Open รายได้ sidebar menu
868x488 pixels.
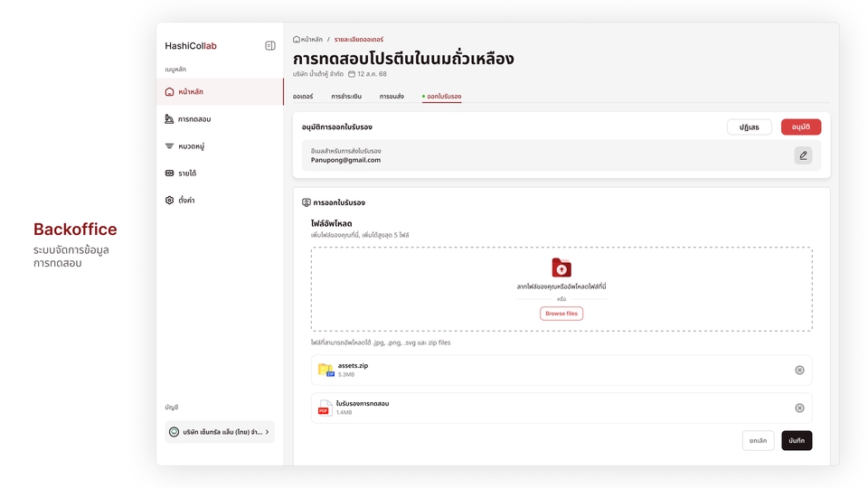(186, 173)
